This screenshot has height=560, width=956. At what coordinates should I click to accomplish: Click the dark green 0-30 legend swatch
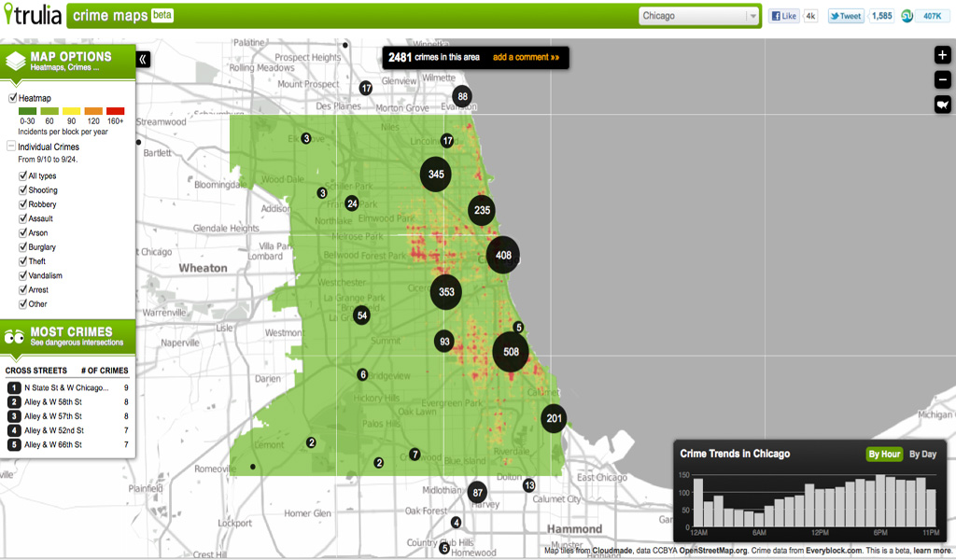point(27,111)
